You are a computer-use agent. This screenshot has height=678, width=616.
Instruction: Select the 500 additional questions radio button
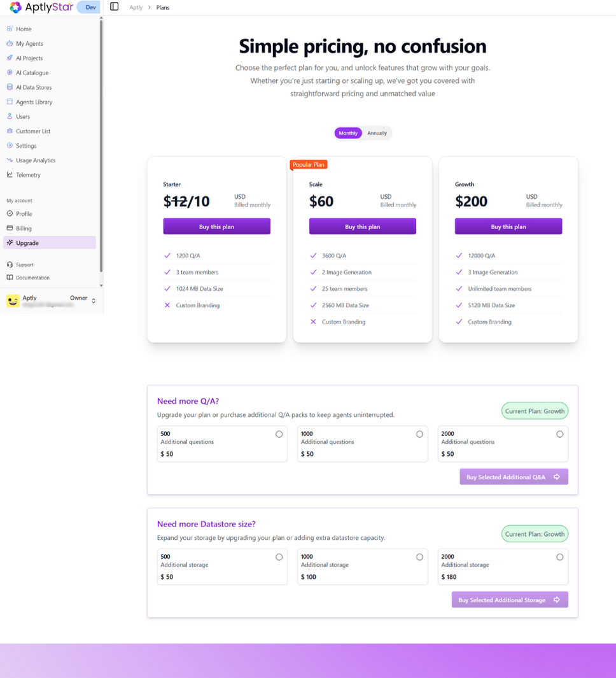point(279,433)
